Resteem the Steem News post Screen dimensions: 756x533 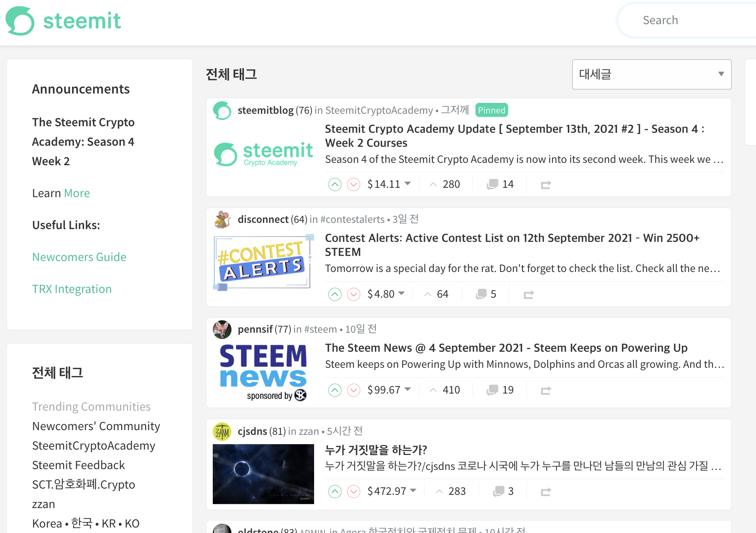point(546,390)
